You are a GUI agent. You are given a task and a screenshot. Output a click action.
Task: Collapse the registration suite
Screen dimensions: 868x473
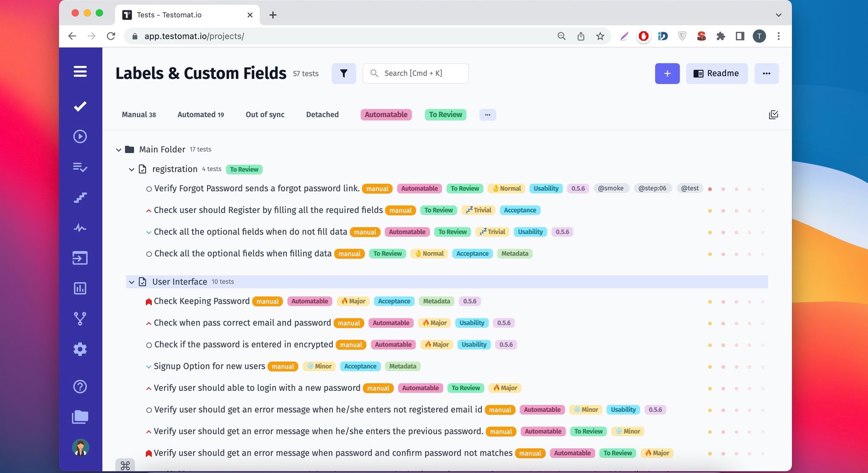132,169
